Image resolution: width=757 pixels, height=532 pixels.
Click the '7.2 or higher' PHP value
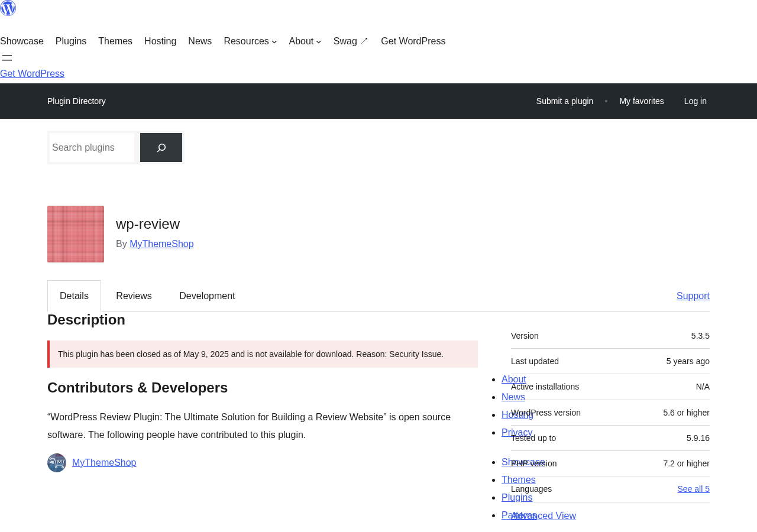(x=686, y=463)
